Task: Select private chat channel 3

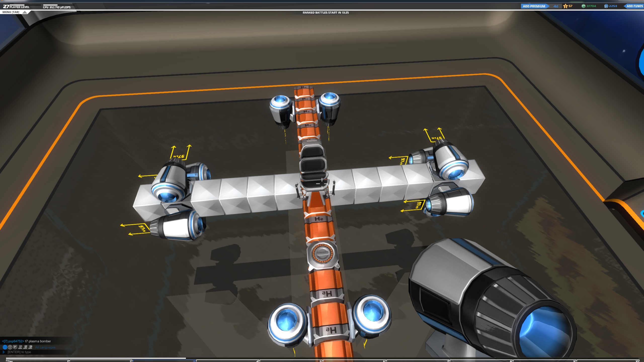Action: [30, 347]
